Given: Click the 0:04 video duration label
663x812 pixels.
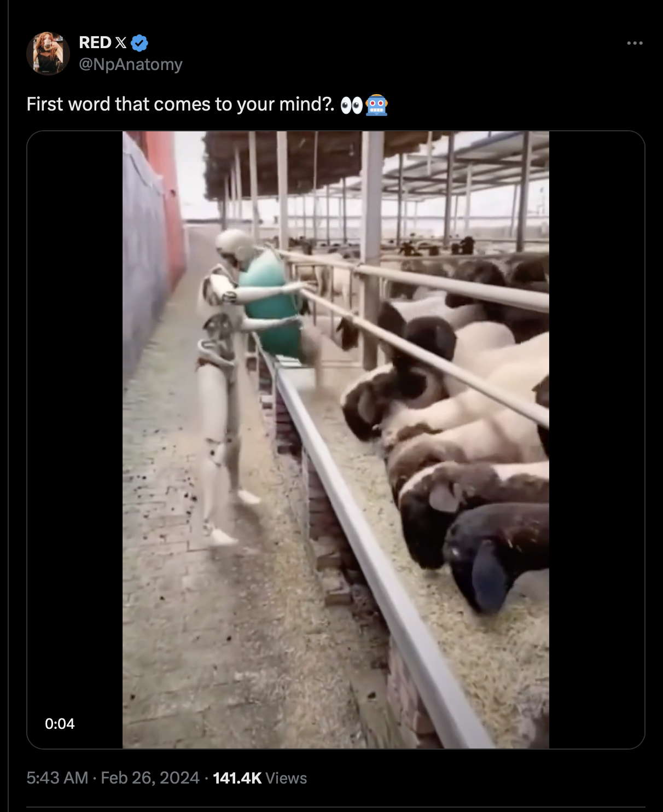Looking at the screenshot, I should (60, 723).
